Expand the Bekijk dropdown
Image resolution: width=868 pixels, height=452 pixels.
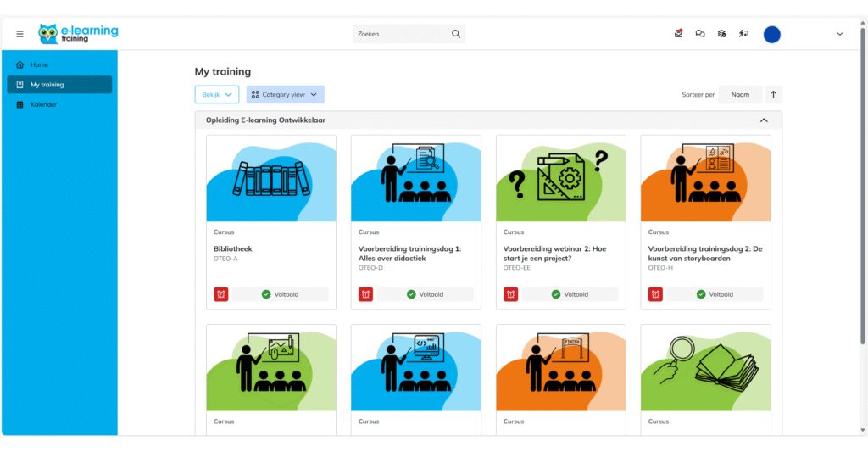click(x=216, y=95)
